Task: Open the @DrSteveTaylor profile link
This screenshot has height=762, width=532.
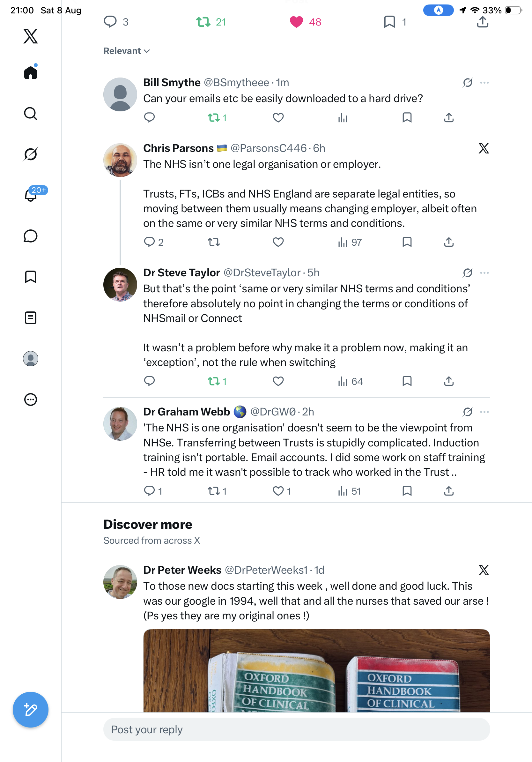Action: coord(262,273)
